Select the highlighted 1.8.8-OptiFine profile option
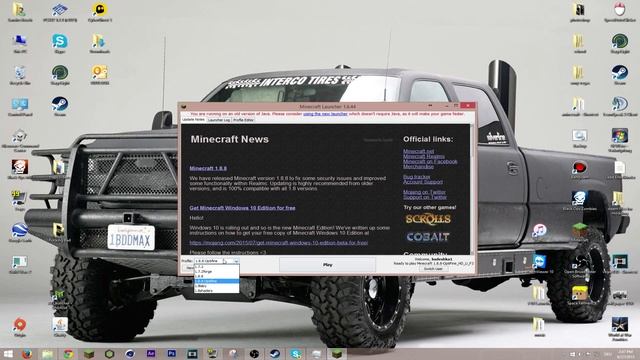Viewport: 640px width, 360px height. click(x=216, y=281)
